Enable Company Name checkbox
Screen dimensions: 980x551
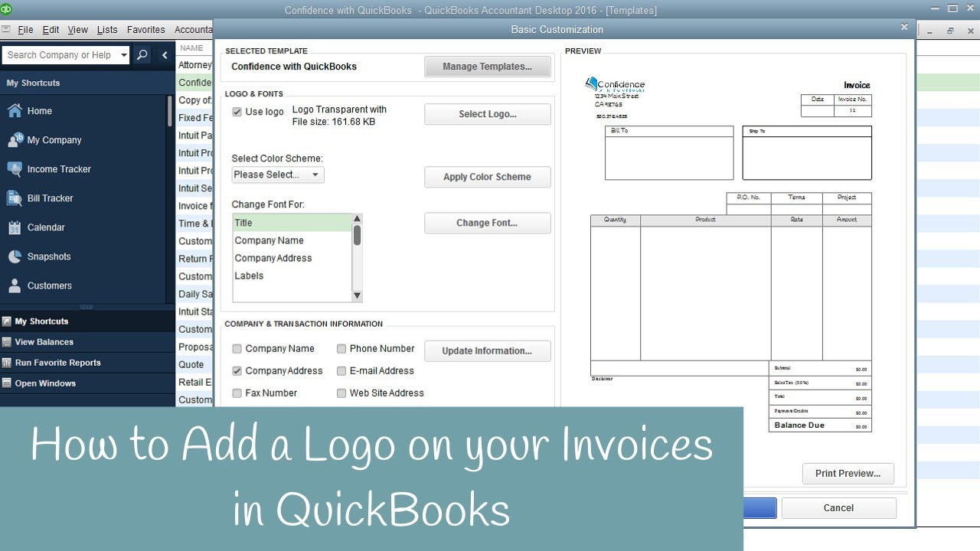point(237,349)
